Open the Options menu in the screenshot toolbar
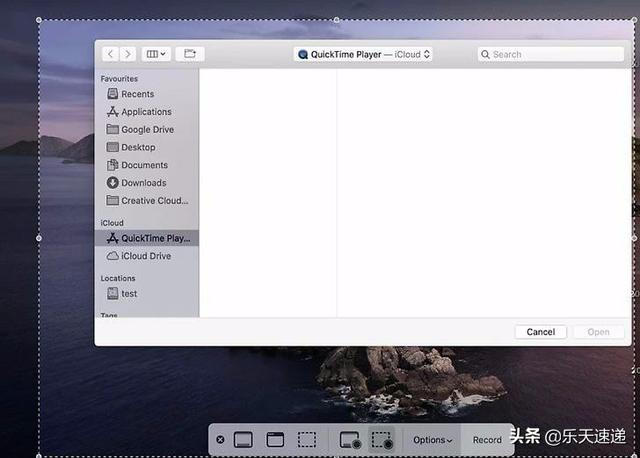Screen dimensions: 640x458 coord(433,440)
